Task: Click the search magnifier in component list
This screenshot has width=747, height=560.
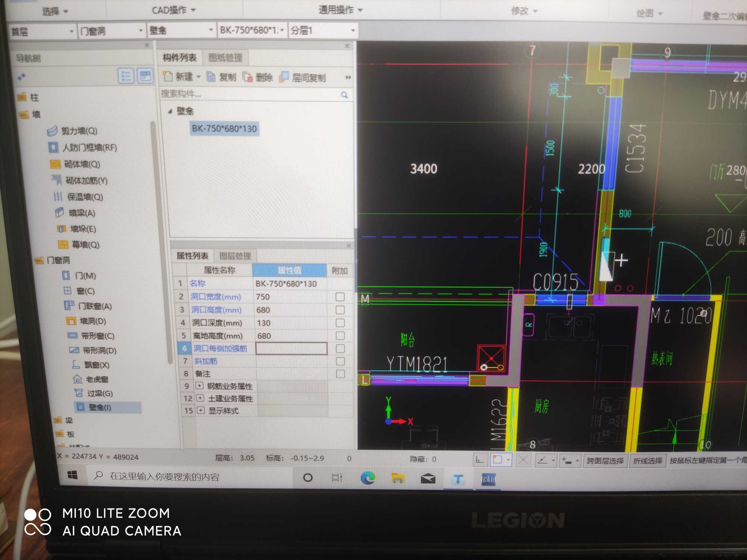Action: (x=344, y=95)
